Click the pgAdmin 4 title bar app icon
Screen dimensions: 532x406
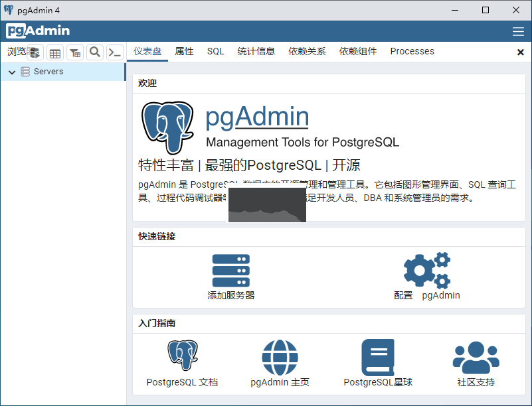point(9,10)
